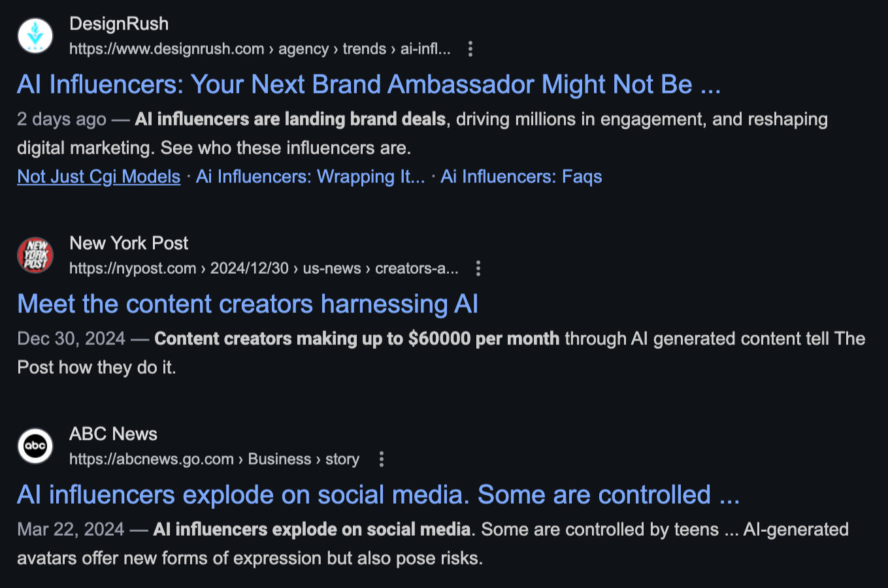Viewport: 888px width, 588px height.
Task: Open three-dot menu for DesignRush result
Action: [470, 49]
